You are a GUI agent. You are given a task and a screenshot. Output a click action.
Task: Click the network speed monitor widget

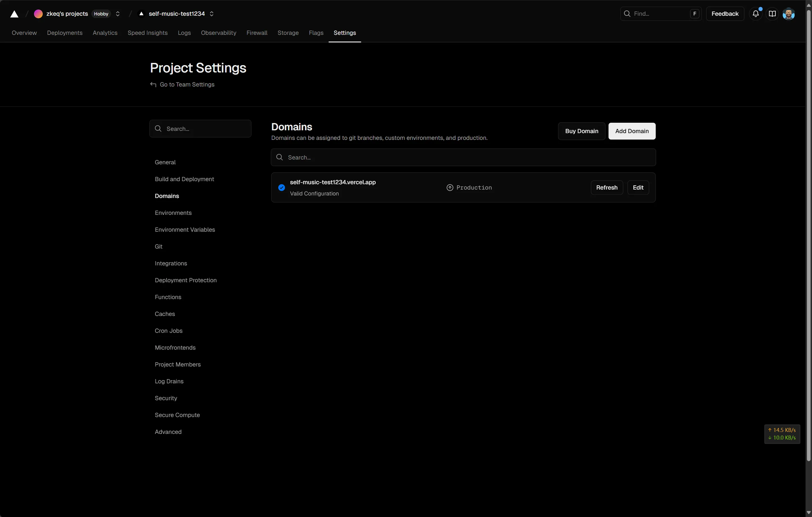pyautogui.click(x=782, y=434)
